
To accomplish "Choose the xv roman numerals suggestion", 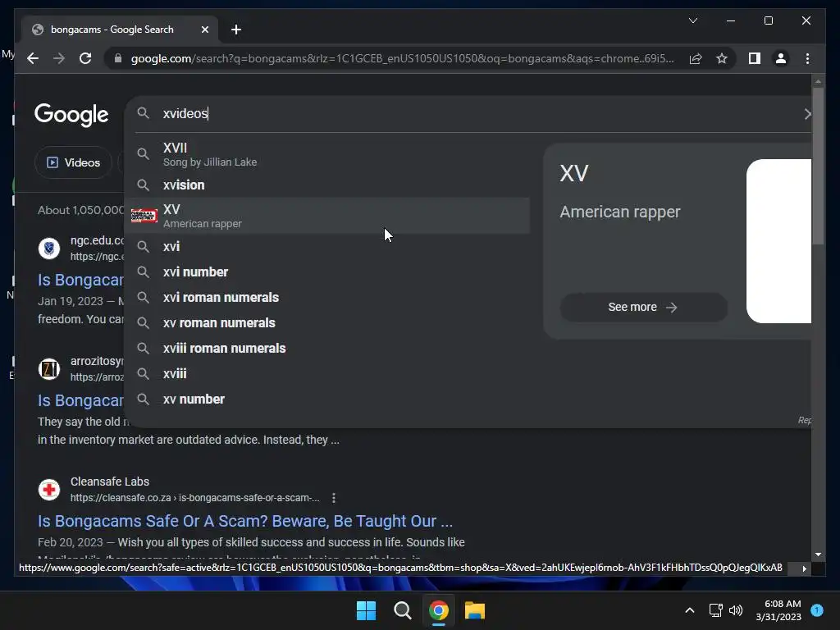I will tap(326, 323).
